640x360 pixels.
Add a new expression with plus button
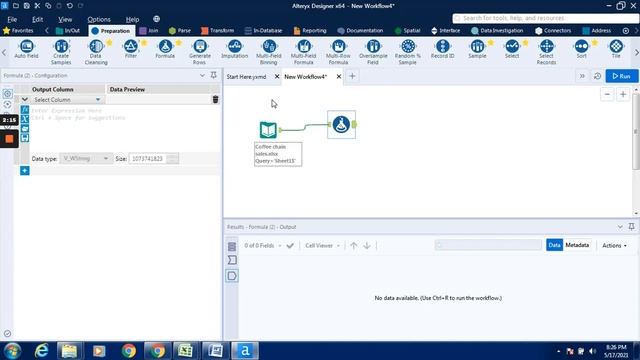pos(24,170)
